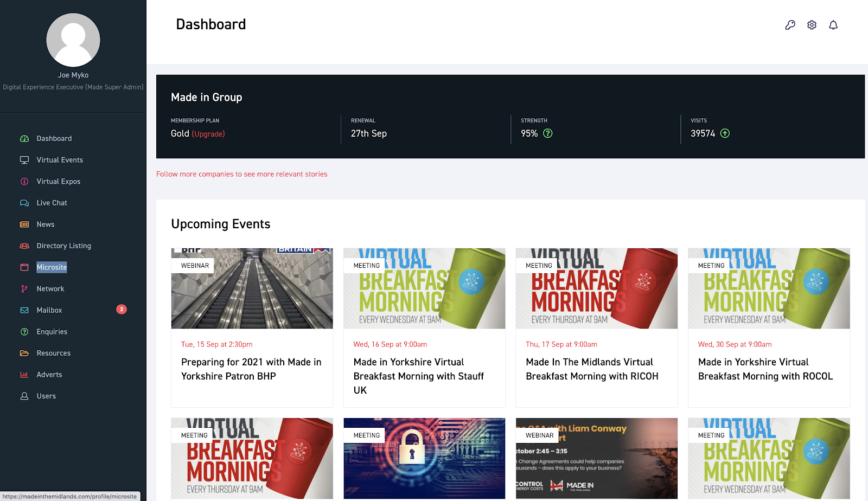This screenshot has width=868, height=501.
Task: Open the notifications bell icon
Action: 833,25
